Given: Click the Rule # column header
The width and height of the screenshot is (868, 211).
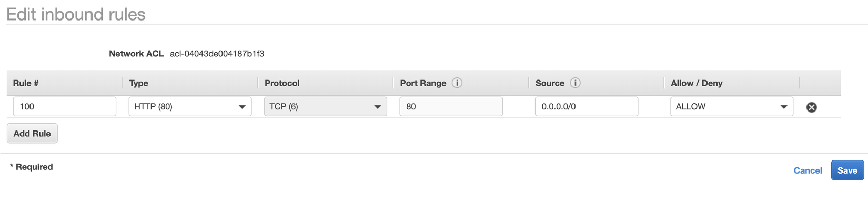Looking at the screenshot, I should click(26, 83).
